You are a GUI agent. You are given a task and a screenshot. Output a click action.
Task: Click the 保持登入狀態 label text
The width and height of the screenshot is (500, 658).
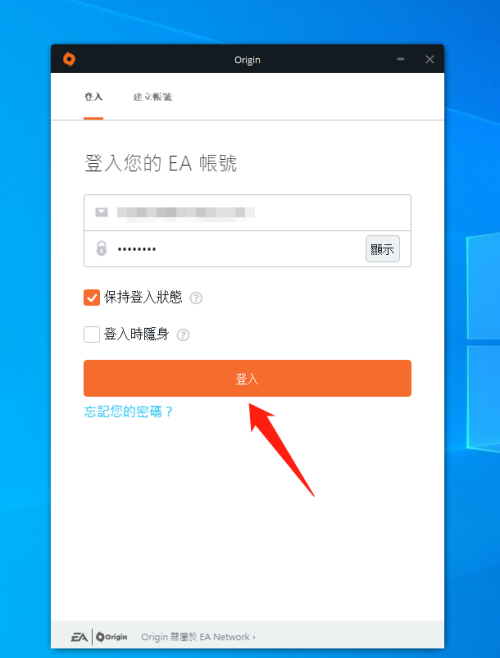(x=143, y=297)
